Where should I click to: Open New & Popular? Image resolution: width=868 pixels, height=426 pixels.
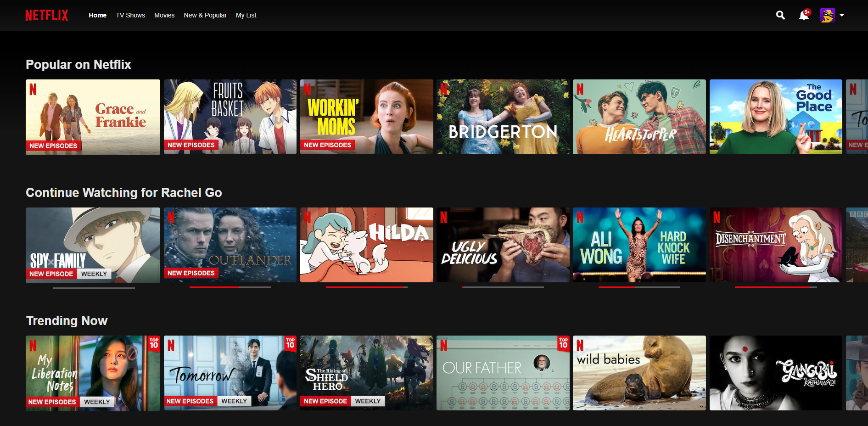(x=205, y=15)
